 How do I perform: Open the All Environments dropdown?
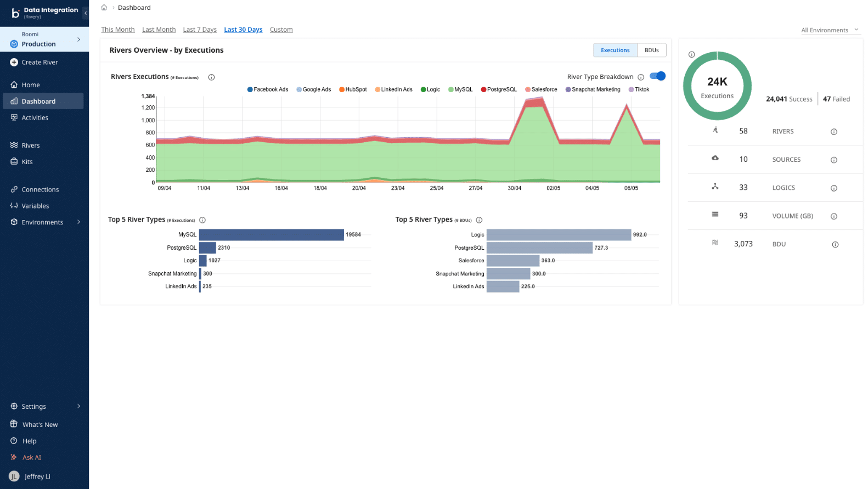[x=830, y=30]
